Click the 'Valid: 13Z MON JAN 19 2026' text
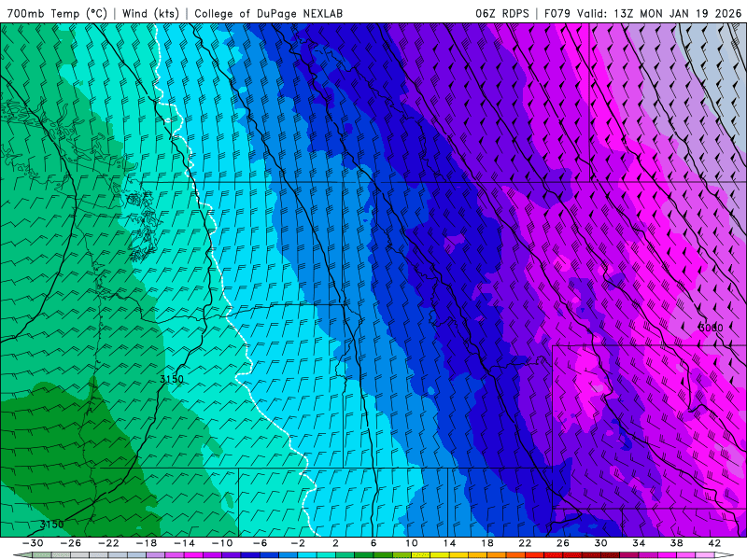 pyautogui.click(x=659, y=13)
